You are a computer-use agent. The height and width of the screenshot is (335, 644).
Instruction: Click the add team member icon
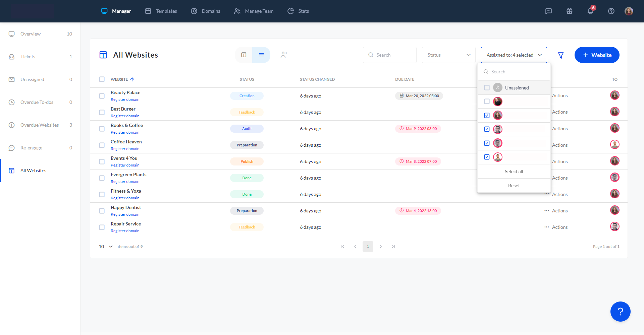[284, 55]
